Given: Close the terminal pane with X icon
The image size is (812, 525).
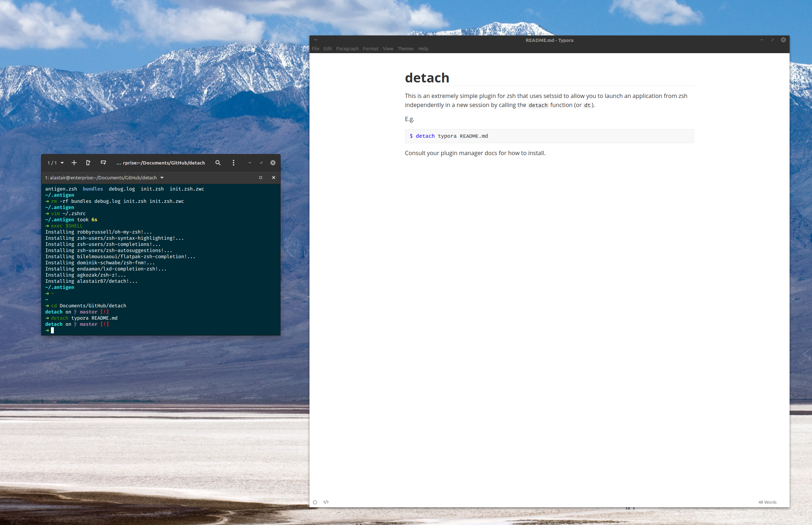Looking at the screenshot, I should point(274,178).
